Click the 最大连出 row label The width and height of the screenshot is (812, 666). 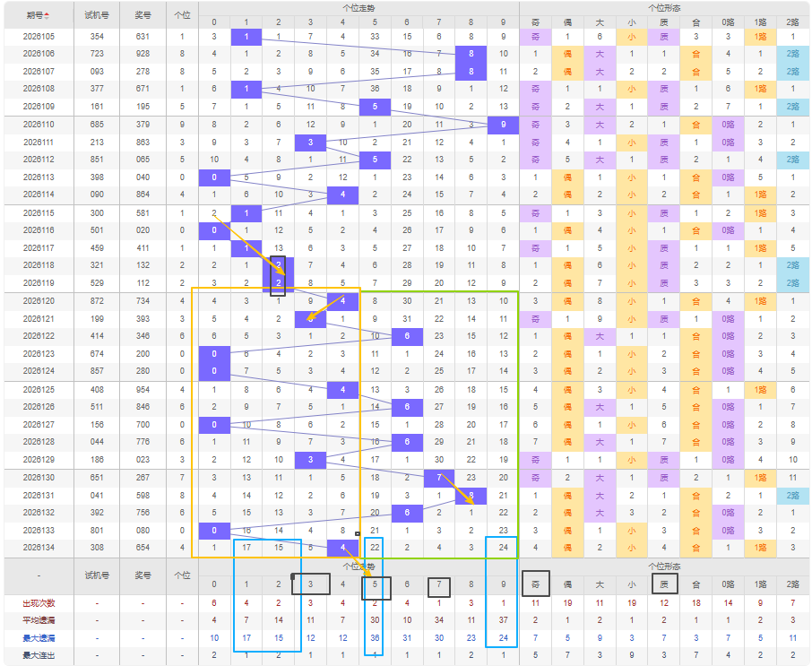click(39, 655)
